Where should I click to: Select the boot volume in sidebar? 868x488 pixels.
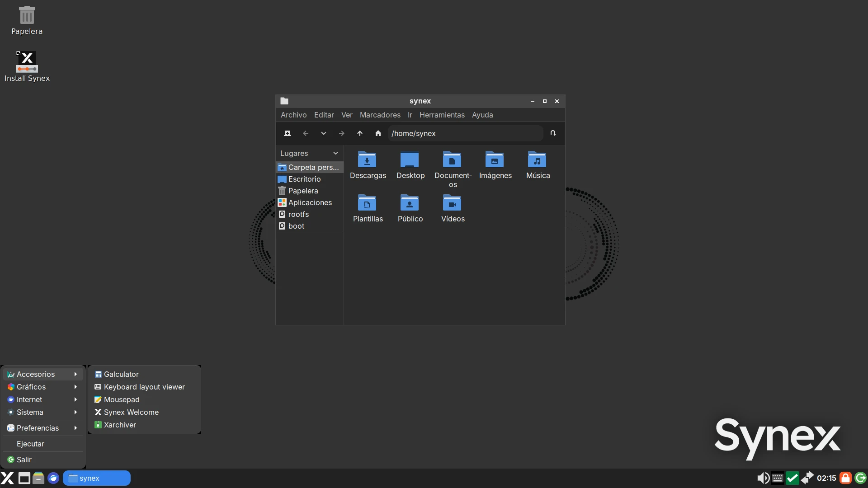click(310, 226)
